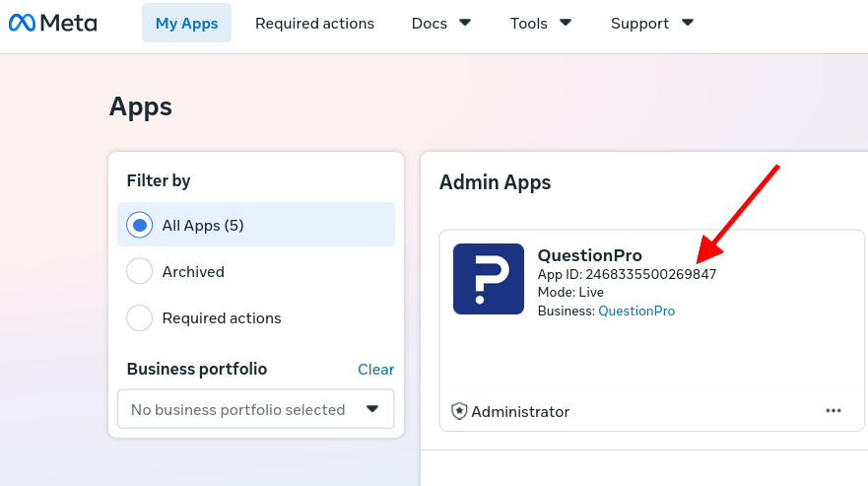Screen dimensions: 868x486
Task: Click the Administrator shield badge icon
Action: tap(459, 411)
